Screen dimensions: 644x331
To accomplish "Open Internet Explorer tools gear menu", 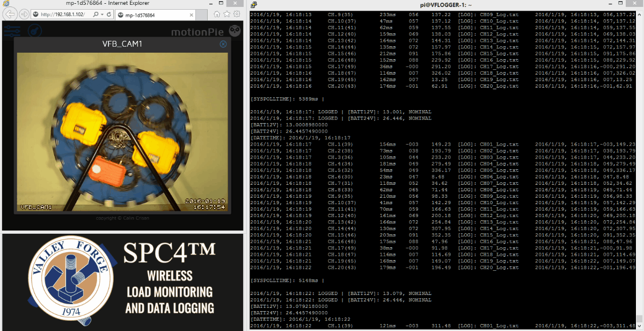I will (236, 15).
